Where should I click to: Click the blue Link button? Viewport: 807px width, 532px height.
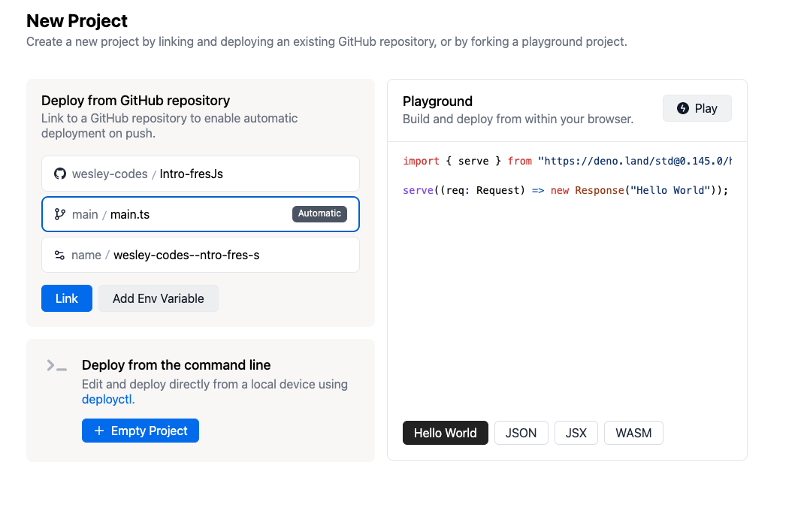67,298
